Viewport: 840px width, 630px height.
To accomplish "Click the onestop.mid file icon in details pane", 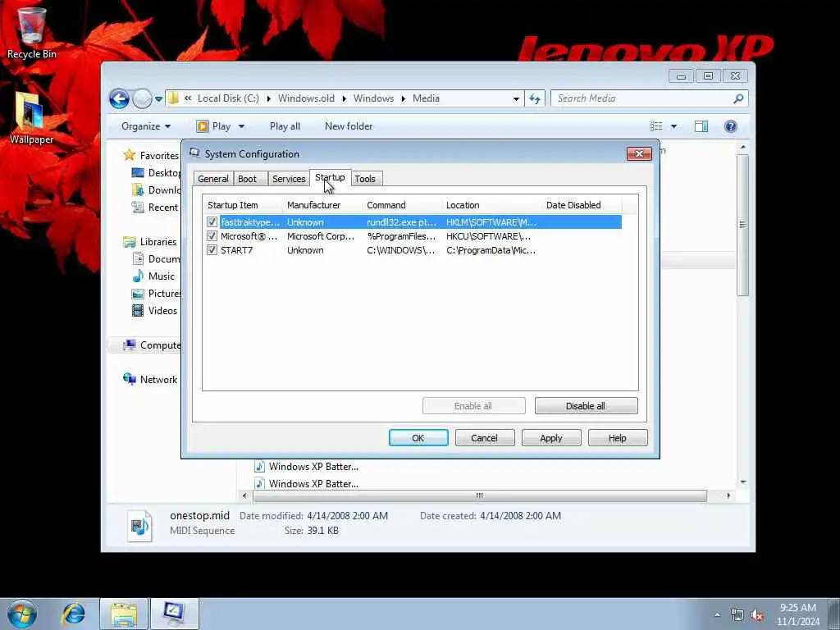I will [139, 525].
